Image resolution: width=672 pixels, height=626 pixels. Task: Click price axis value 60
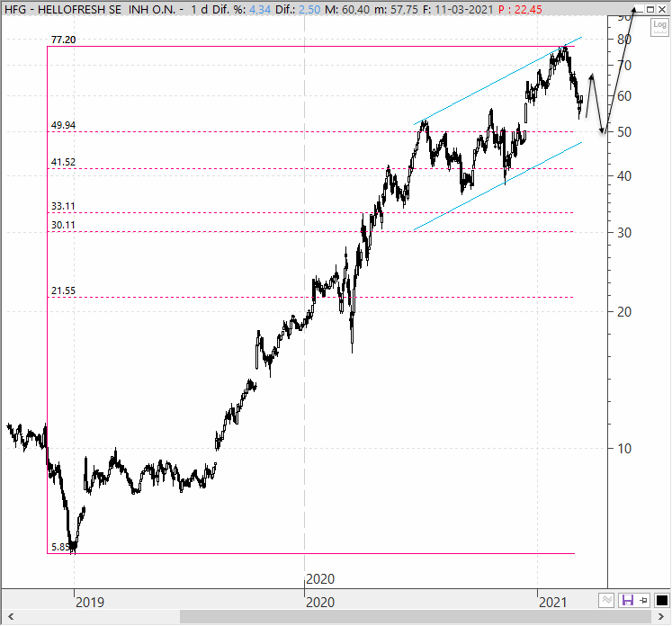tap(624, 96)
